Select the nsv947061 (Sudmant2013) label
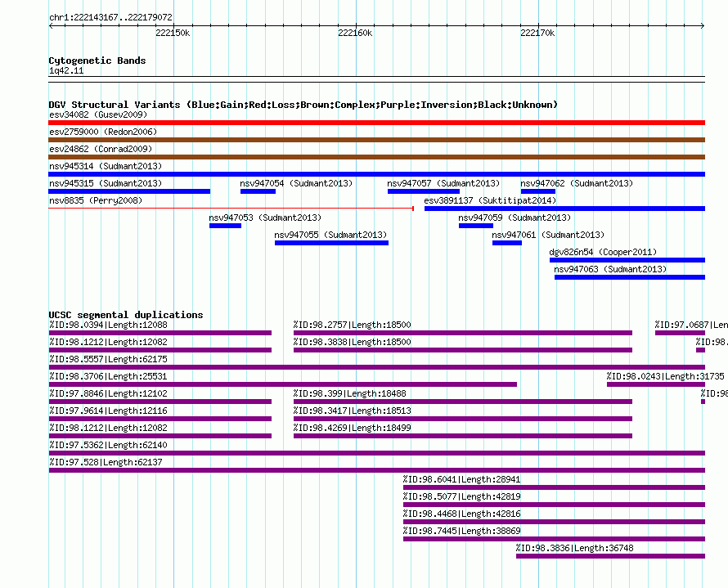Image resolution: width=728 pixels, height=588 pixels. pos(548,235)
